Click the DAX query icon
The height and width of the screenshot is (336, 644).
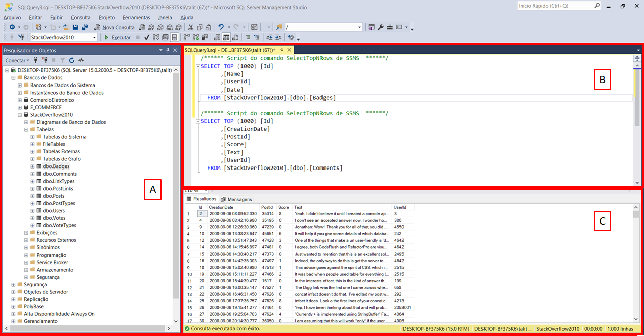(178, 27)
